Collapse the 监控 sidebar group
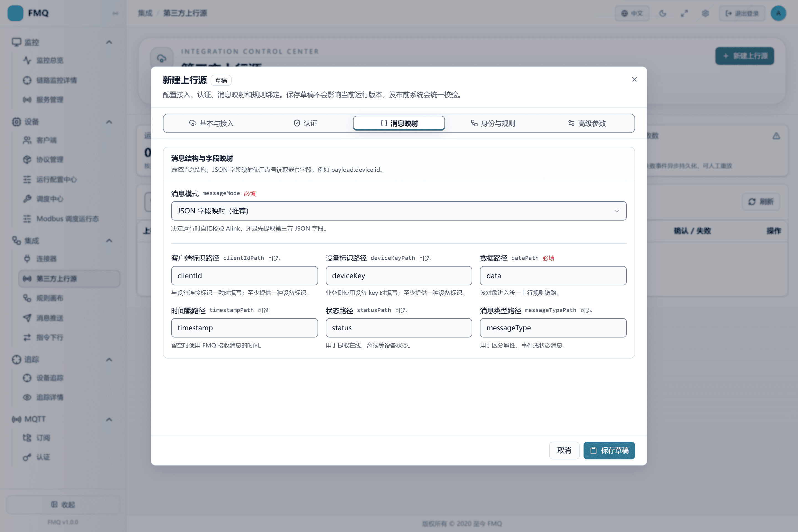The height and width of the screenshot is (532, 798). coord(109,42)
